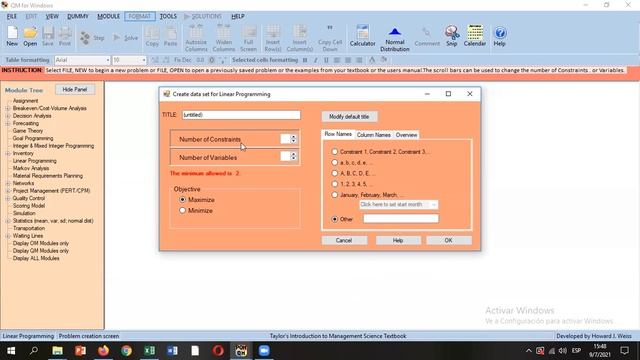Toggle italic in selected cells formatting

(316, 60)
